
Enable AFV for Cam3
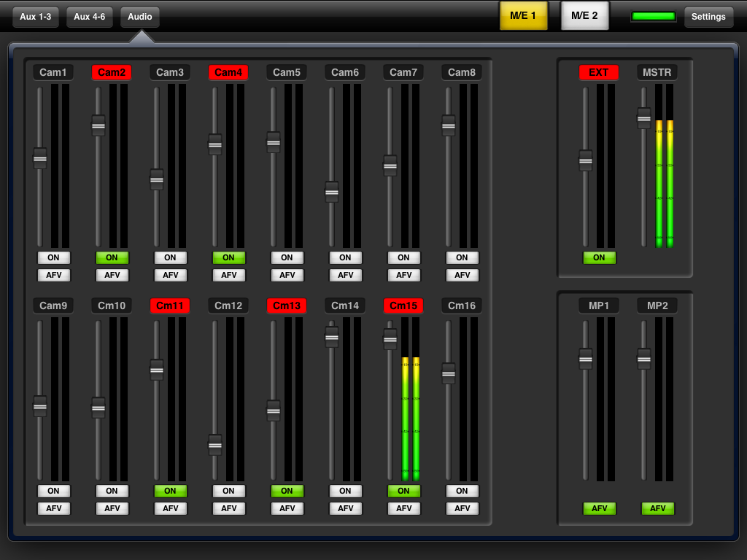point(171,275)
